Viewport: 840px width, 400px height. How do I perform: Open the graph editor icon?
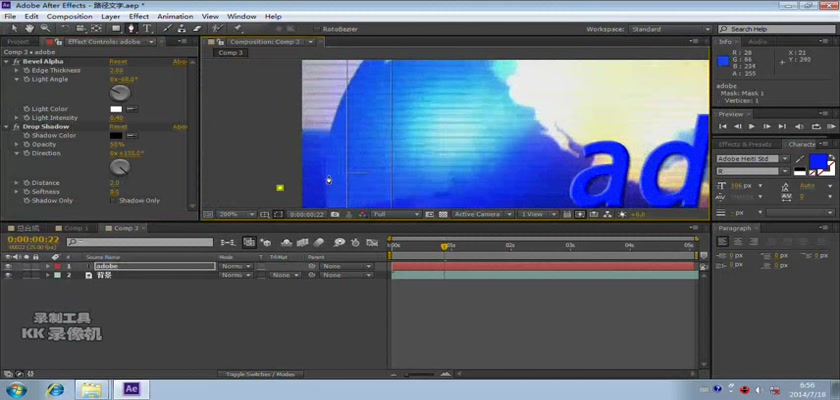[x=372, y=243]
